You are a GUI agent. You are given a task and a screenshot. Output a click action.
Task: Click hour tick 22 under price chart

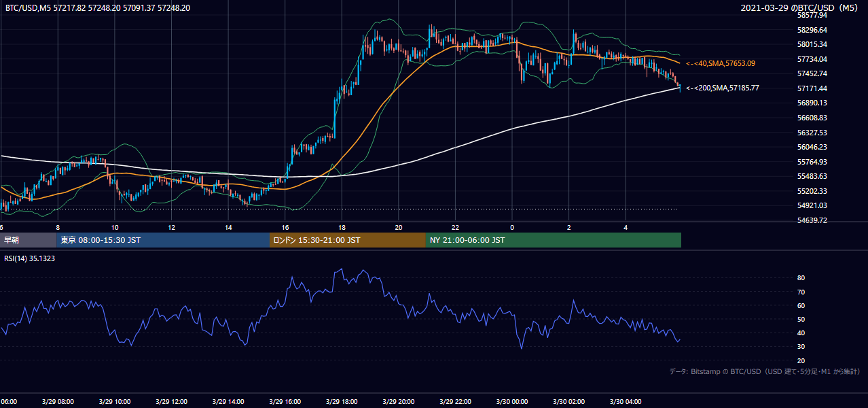coord(455,227)
